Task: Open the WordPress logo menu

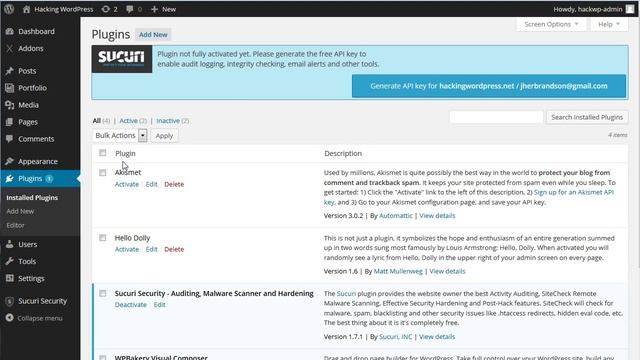Action: tap(9, 9)
